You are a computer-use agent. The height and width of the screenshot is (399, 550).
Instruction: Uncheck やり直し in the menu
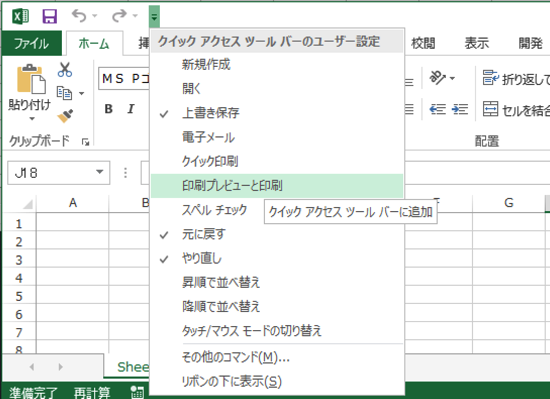[x=277, y=258]
